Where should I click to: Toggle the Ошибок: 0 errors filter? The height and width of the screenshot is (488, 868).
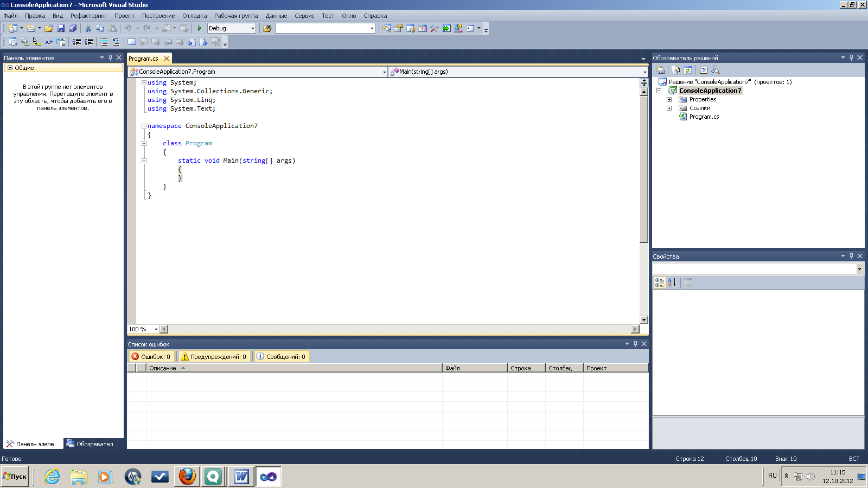point(151,356)
